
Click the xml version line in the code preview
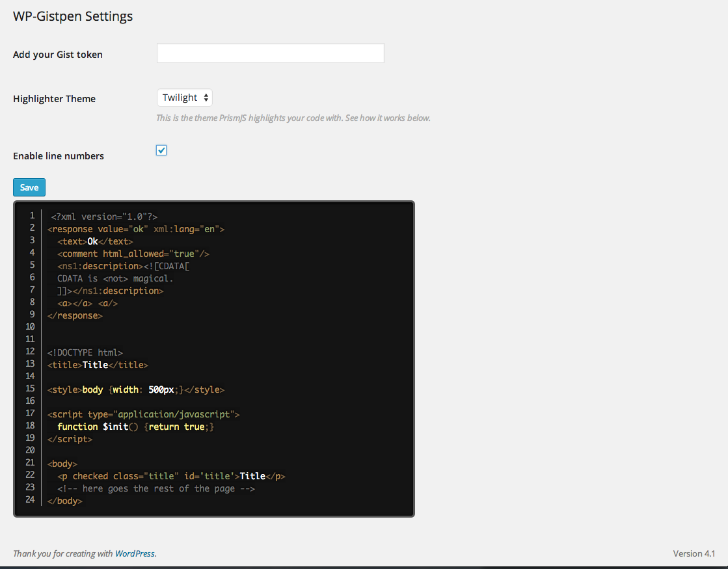[105, 217]
